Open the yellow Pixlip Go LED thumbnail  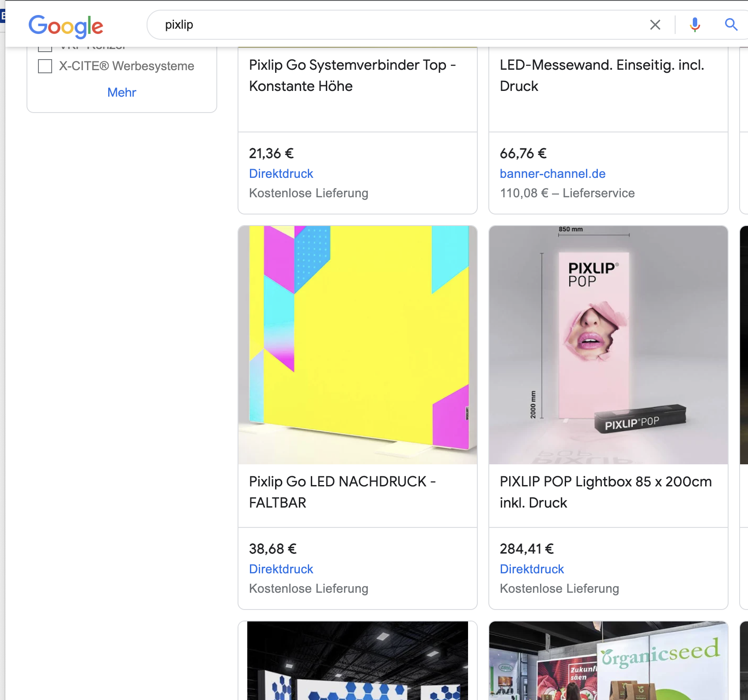click(x=357, y=345)
